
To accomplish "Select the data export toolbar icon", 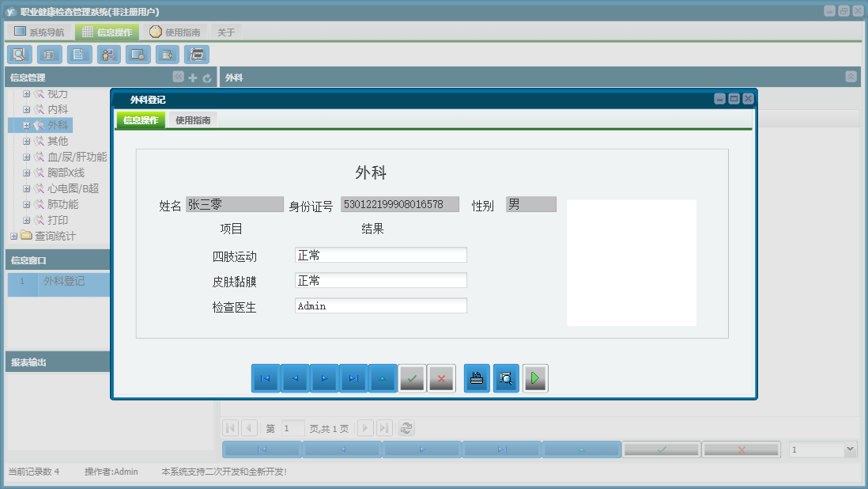I will [x=167, y=55].
